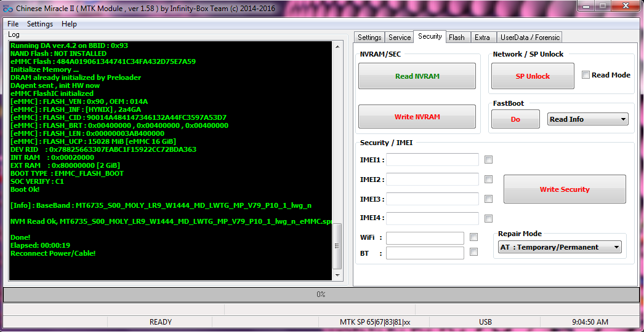Click the FastBoot Do button
This screenshot has height=332, width=644.
click(x=515, y=119)
